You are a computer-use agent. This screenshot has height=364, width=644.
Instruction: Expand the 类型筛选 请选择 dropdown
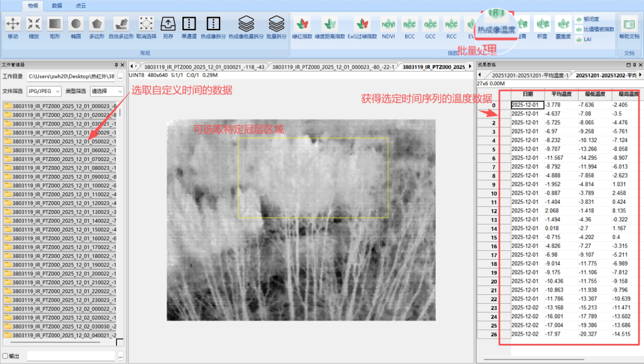coord(106,91)
